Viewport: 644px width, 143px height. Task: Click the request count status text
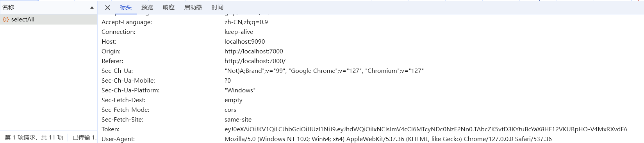click(34, 138)
